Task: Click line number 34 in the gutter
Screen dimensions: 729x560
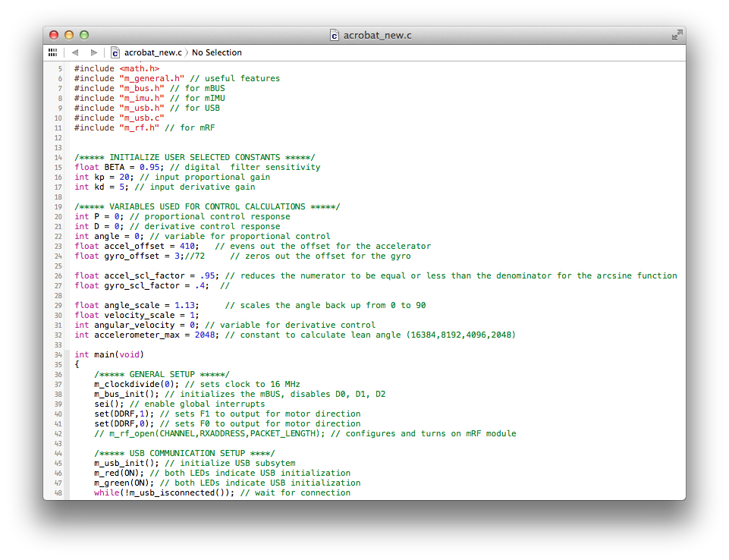Action: tap(58, 355)
